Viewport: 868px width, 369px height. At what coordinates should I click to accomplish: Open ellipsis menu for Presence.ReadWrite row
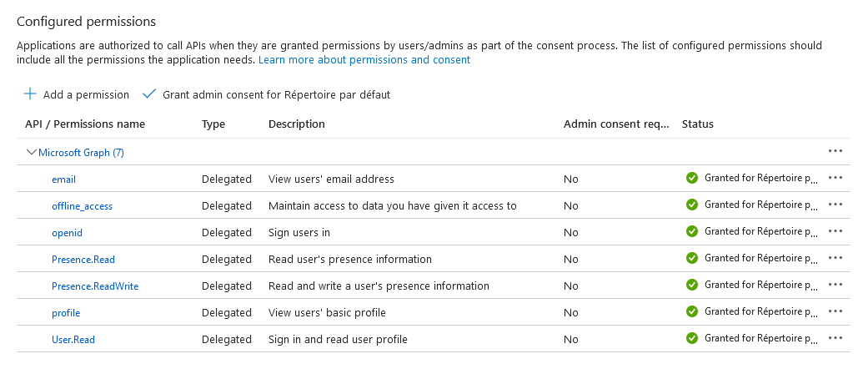(835, 284)
